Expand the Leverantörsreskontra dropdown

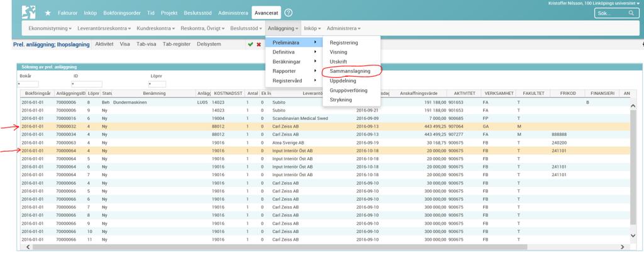point(104,28)
